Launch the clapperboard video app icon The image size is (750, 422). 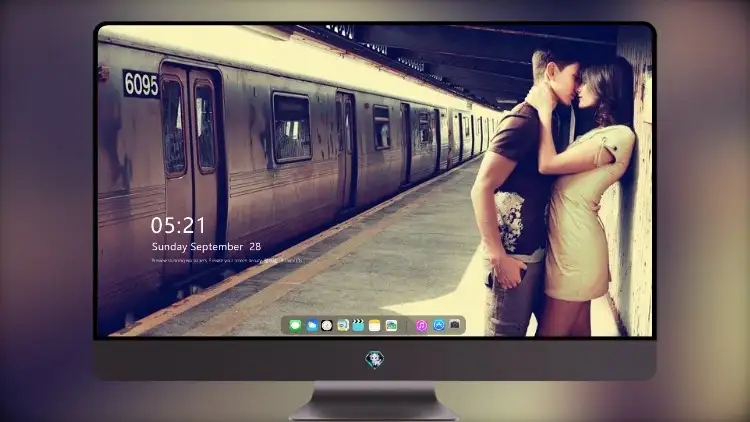tap(358, 326)
